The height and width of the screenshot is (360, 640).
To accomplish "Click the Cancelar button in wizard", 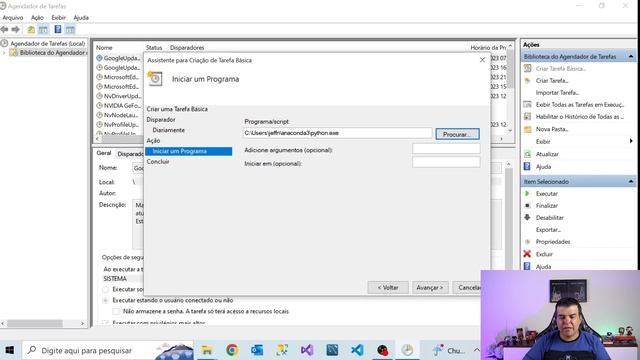I will [x=467, y=287].
